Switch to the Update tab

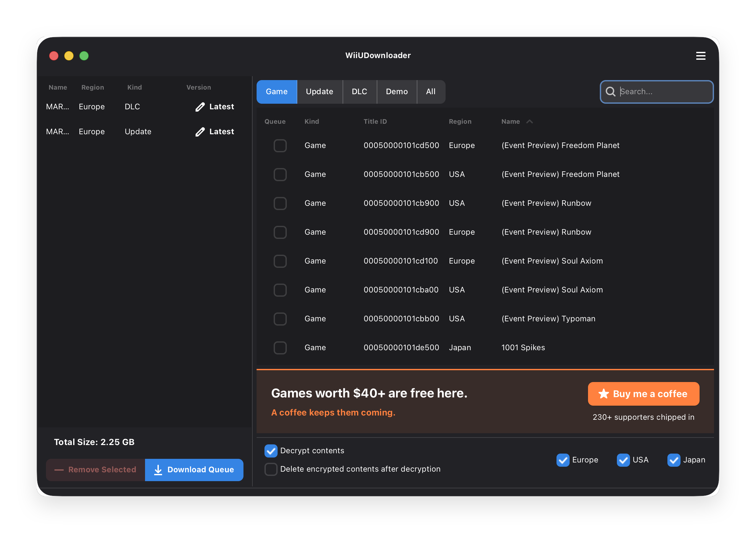(319, 92)
